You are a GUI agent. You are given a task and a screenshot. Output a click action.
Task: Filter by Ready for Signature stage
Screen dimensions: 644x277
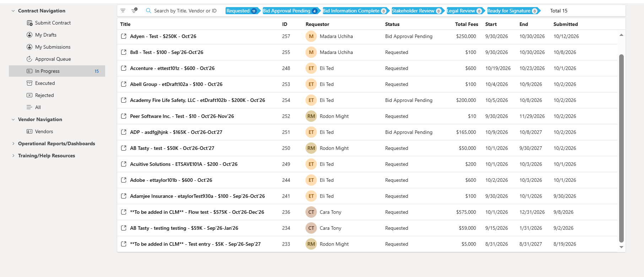tap(513, 11)
